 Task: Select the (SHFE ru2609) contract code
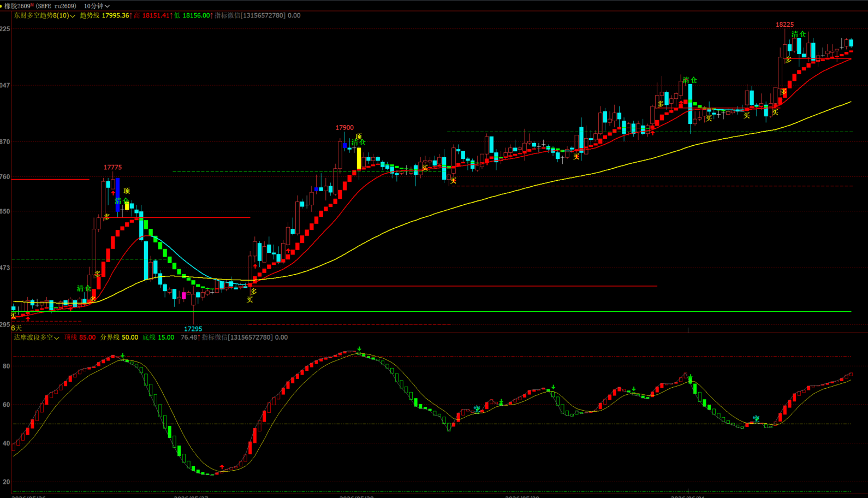pyautogui.click(x=56, y=6)
